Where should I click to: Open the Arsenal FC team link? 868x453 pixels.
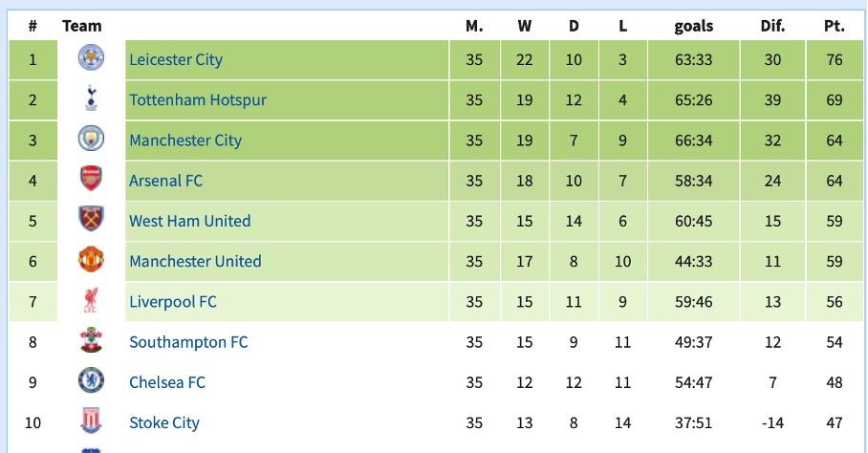[165, 181]
